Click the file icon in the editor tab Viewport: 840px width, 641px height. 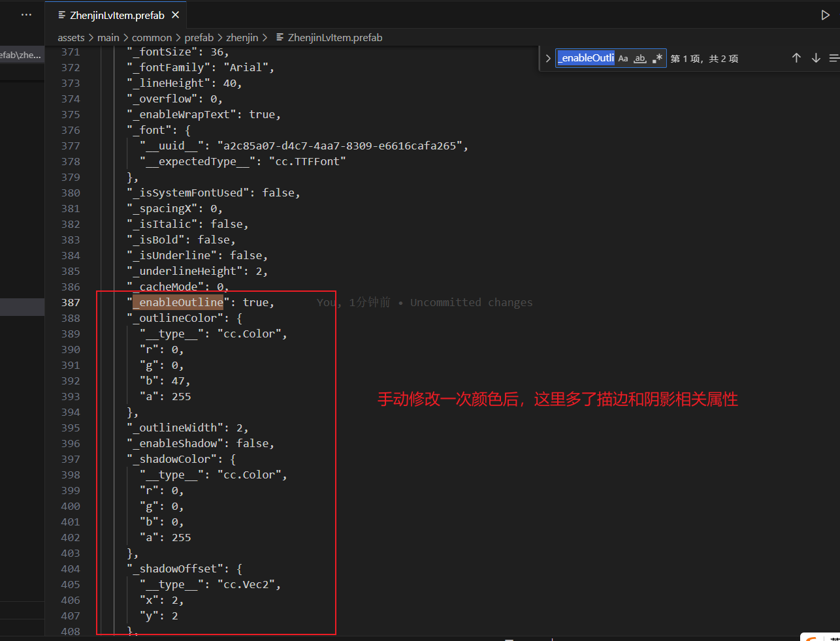point(61,15)
